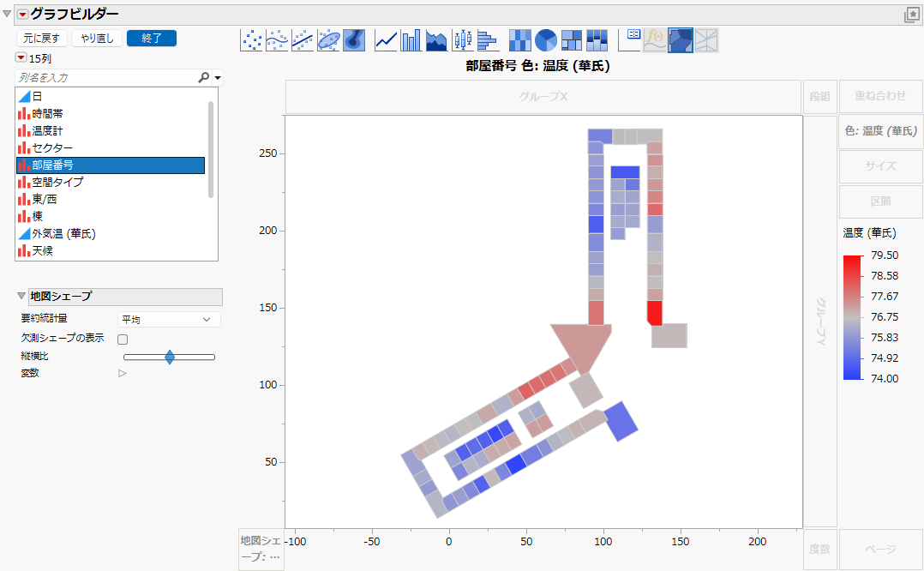
Task: Click the 色: 温度 (華氏) drop zone
Action: [x=881, y=131]
